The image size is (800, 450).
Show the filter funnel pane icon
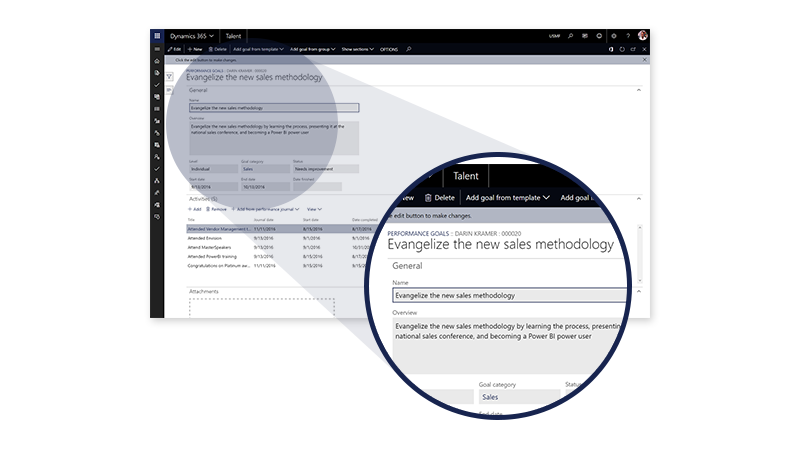click(x=169, y=77)
